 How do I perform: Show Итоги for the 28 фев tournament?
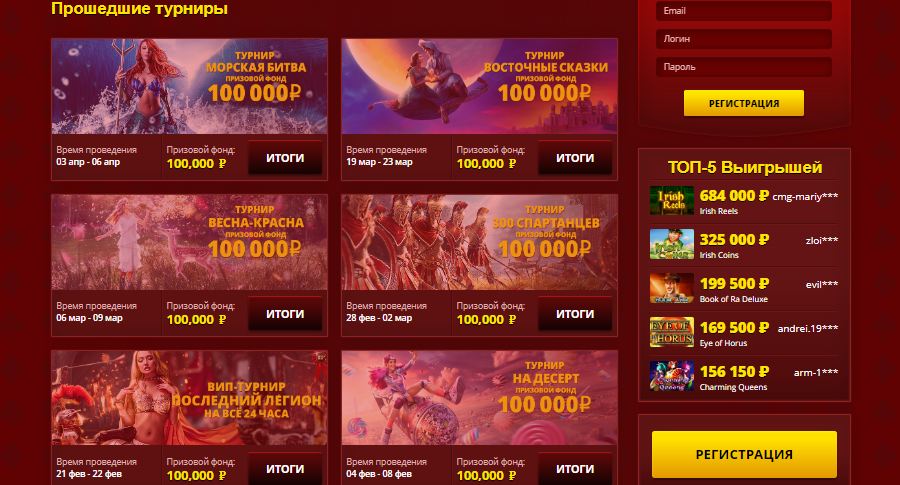click(575, 314)
